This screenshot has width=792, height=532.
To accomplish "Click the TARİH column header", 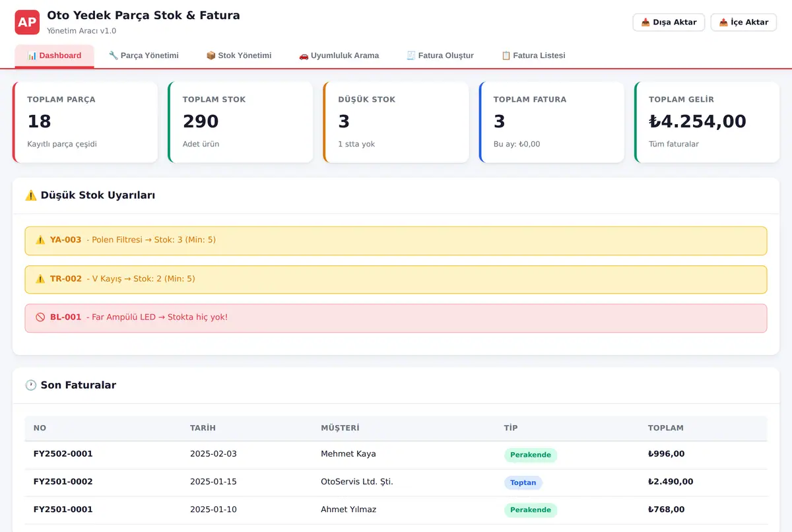I will coord(203,428).
